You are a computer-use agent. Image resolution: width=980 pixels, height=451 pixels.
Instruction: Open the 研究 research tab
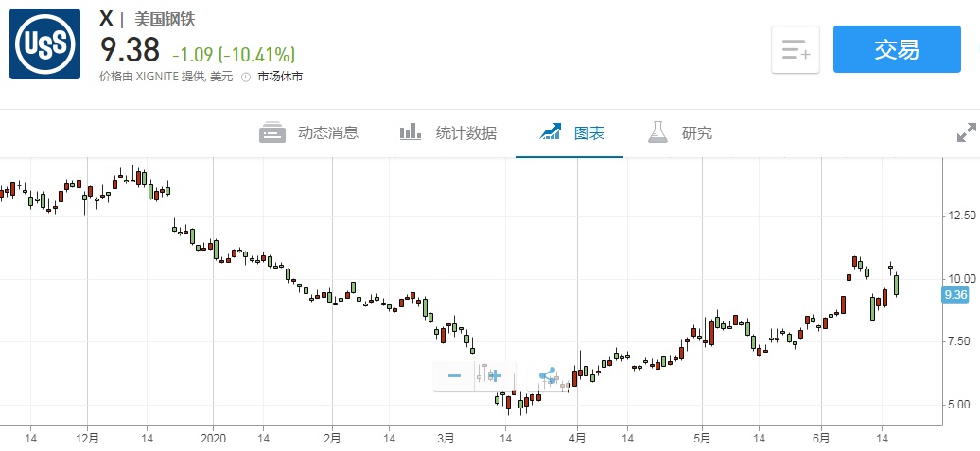680,132
